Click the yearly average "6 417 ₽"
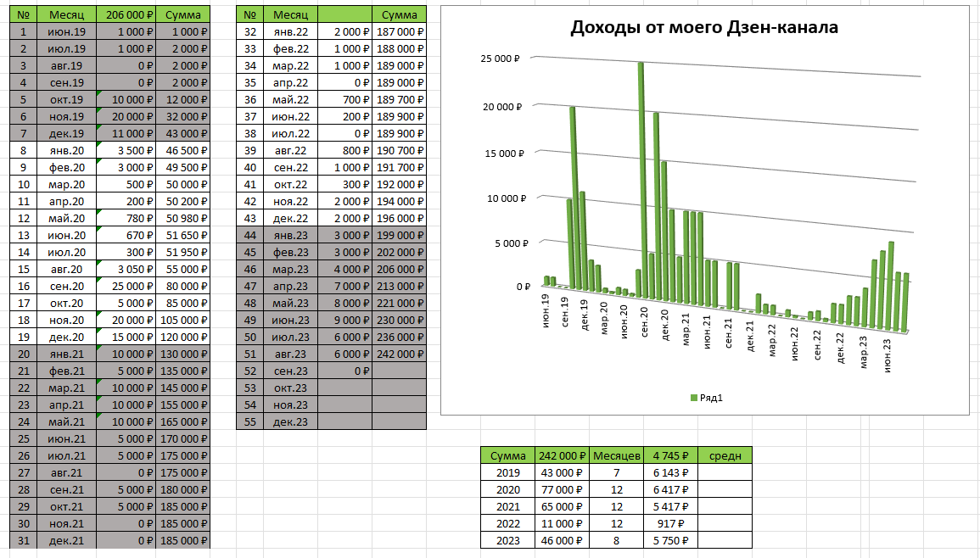980x558 pixels. [x=670, y=490]
